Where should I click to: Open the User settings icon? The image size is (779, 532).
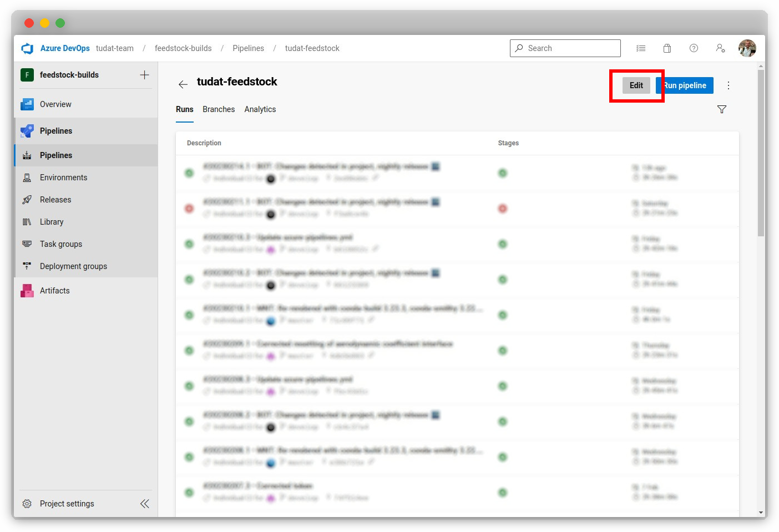[720, 48]
